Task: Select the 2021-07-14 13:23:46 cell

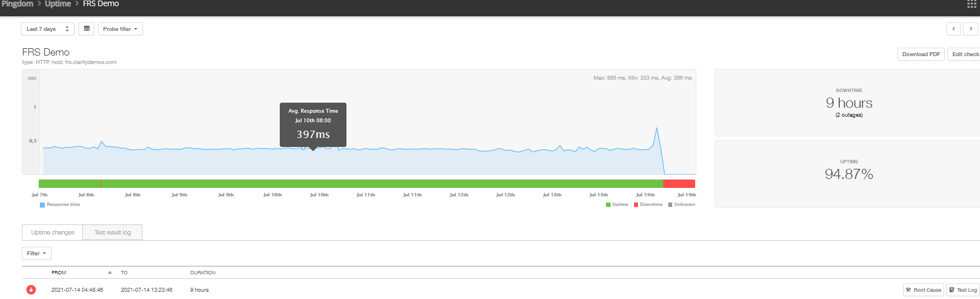Action: pos(146,290)
